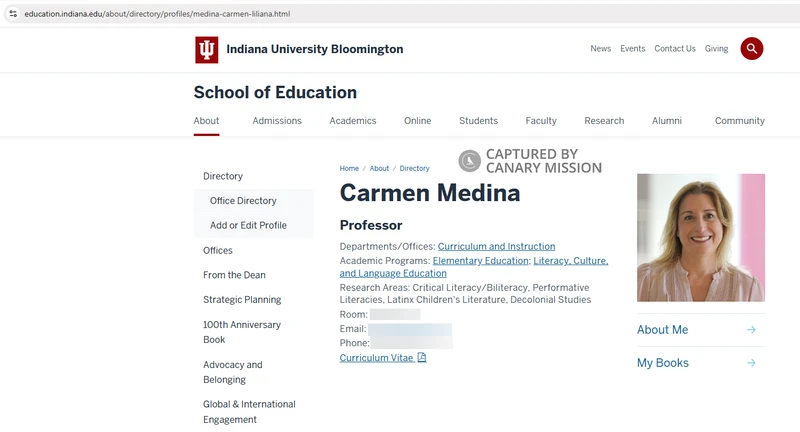Click the red search magnifier icon
The height and width of the screenshot is (432, 800).
(752, 48)
